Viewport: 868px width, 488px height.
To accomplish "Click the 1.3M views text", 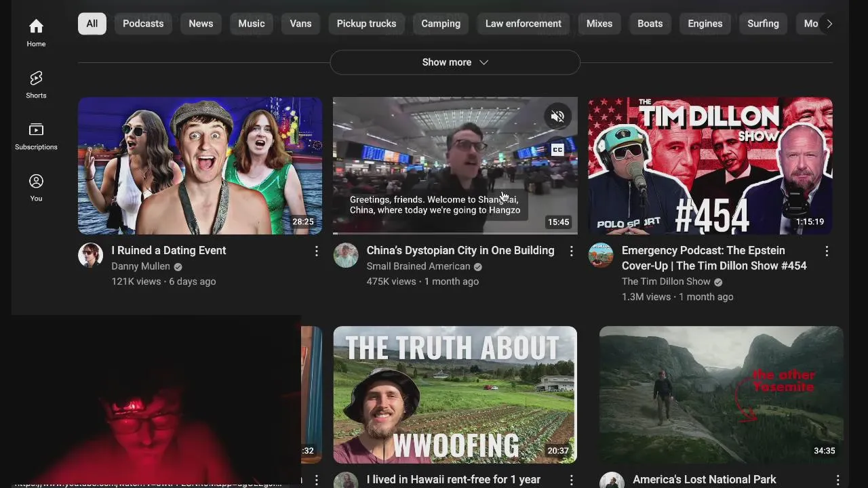I will click(x=646, y=297).
